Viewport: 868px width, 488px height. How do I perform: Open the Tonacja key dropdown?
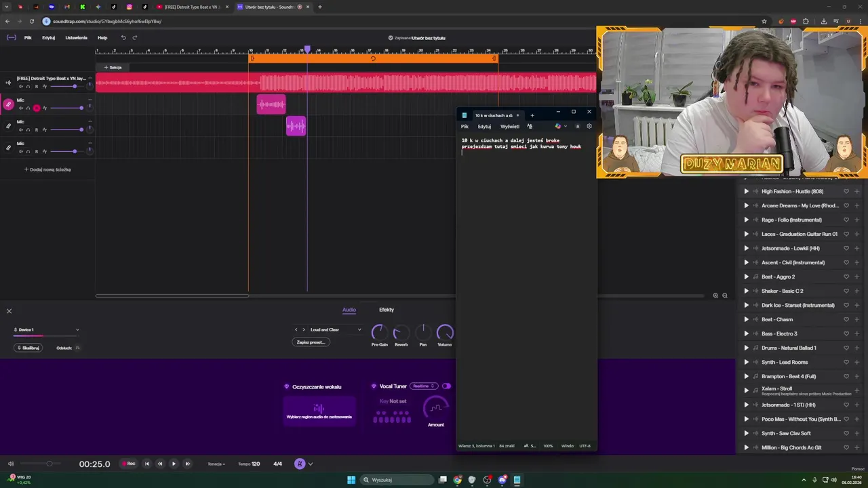(217, 464)
